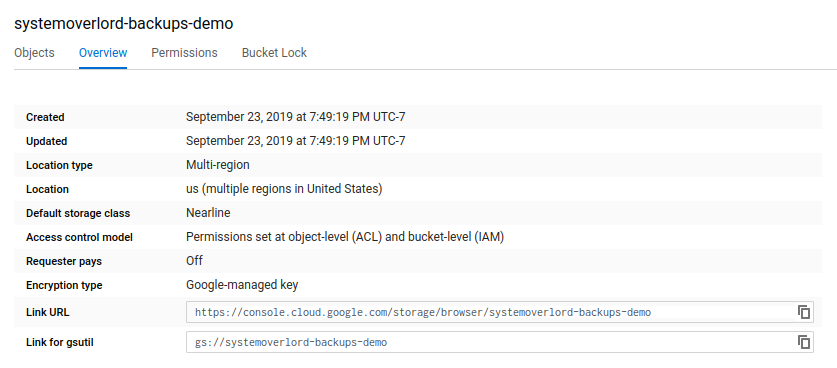The image size is (837, 368).
Task: Click the Nearline storage class value
Action: click(208, 213)
